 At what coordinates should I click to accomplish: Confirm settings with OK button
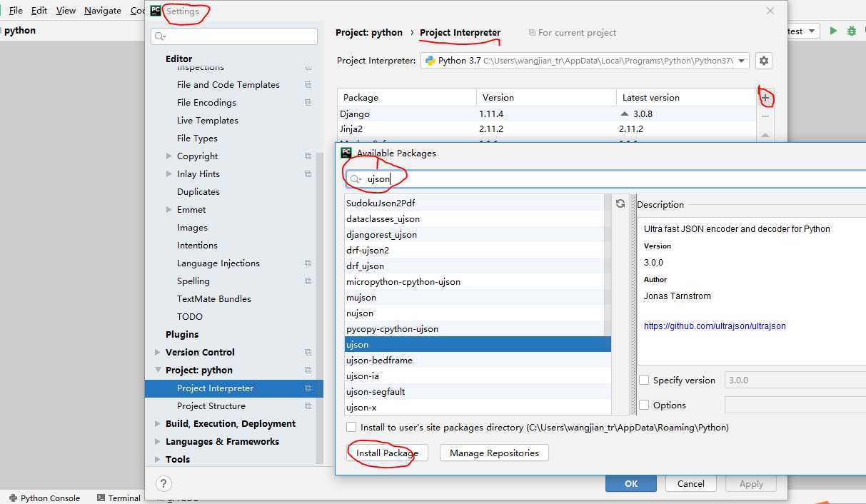[x=631, y=483]
